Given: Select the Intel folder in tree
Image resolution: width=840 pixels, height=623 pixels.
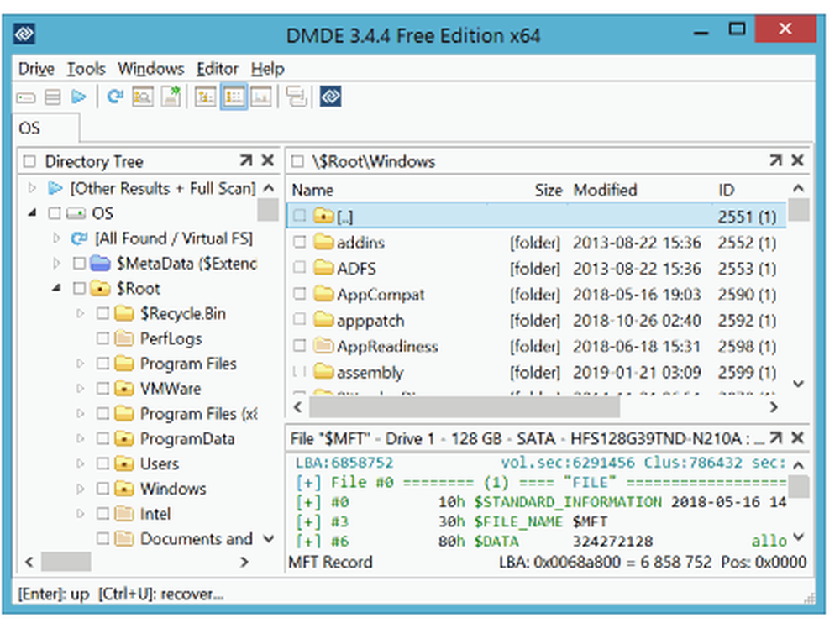Looking at the screenshot, I should [155, 514].
